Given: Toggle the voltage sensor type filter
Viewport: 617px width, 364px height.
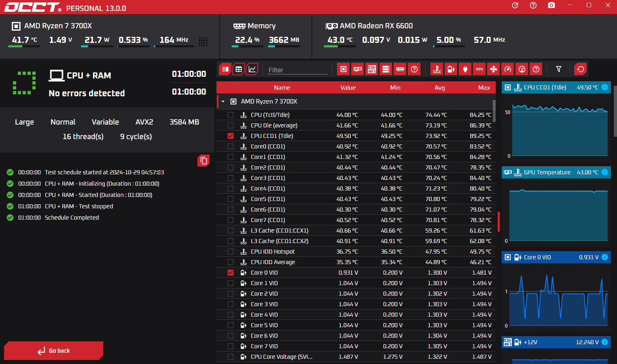Looking at the screenshot, I should coord(451,69).
